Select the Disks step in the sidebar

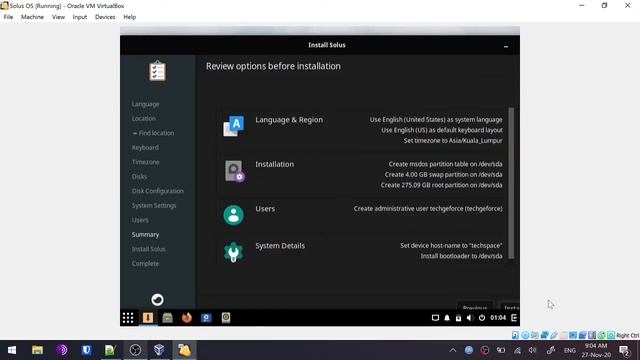coord(139,177)
